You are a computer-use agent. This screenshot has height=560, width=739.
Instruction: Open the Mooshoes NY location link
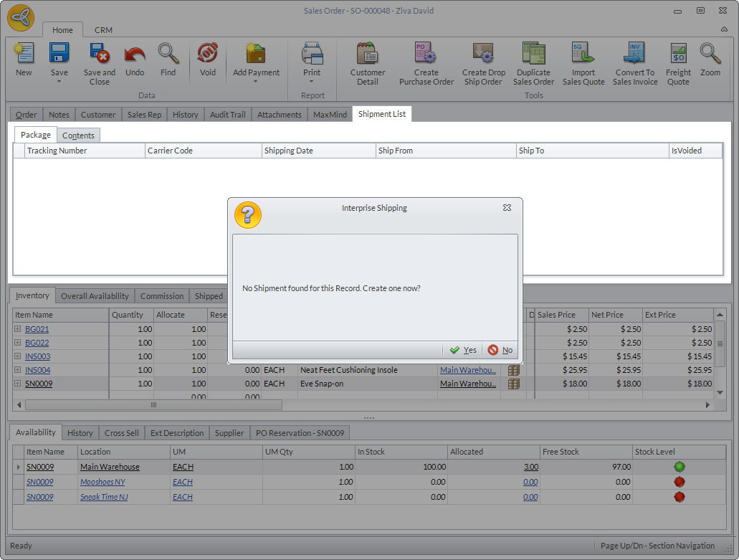[102, 482]
